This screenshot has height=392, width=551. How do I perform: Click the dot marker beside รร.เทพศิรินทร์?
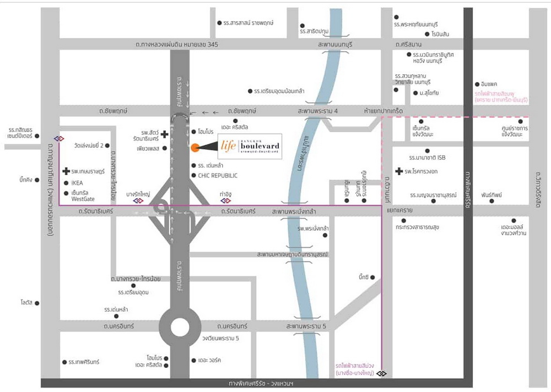[x=64, y=362]
